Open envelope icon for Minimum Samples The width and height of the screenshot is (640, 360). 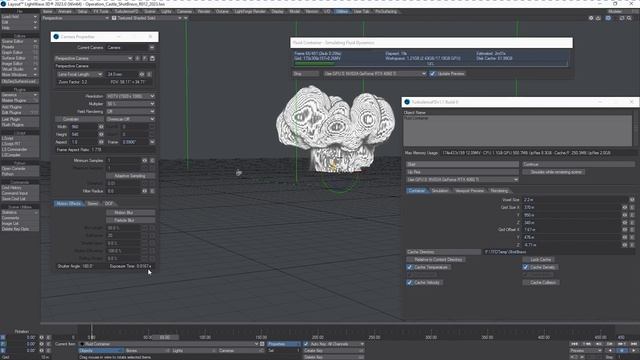click(144, 160)
